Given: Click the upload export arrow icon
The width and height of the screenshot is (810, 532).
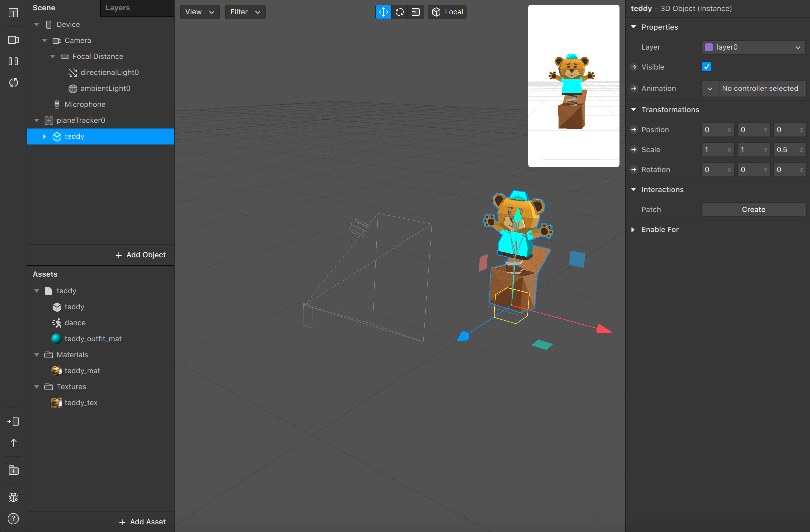Looking at the screenshot, I should click(13, 443).
